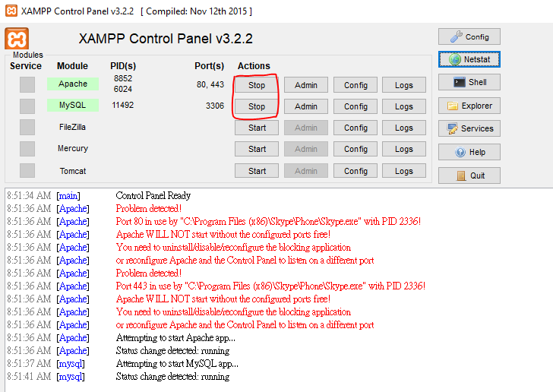
Task: Click Apache ports 80, 443
Action: 210,84
